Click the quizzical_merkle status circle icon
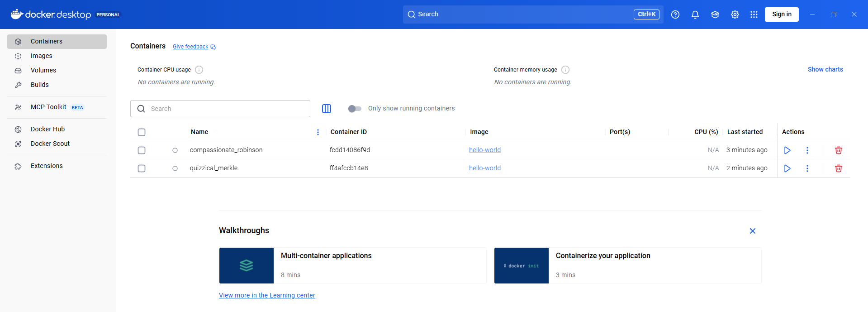 click(175, 168)
